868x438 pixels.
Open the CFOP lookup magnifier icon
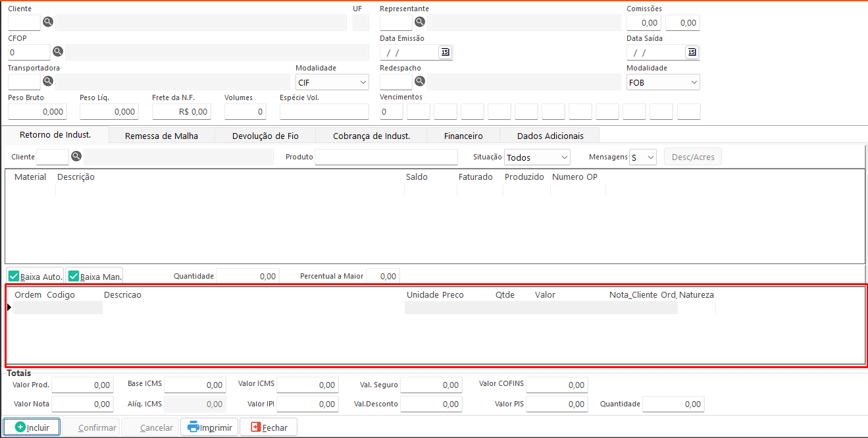[57, 51]
